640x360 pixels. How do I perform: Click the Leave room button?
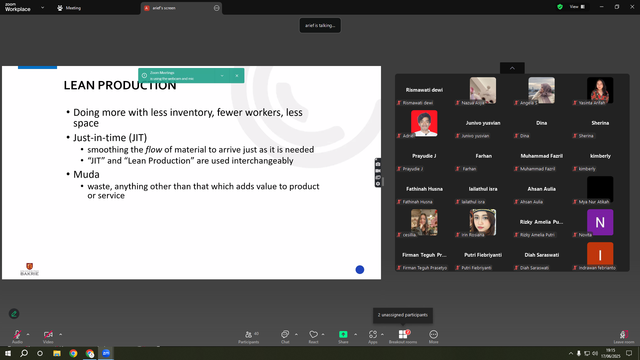pos(624,336)
